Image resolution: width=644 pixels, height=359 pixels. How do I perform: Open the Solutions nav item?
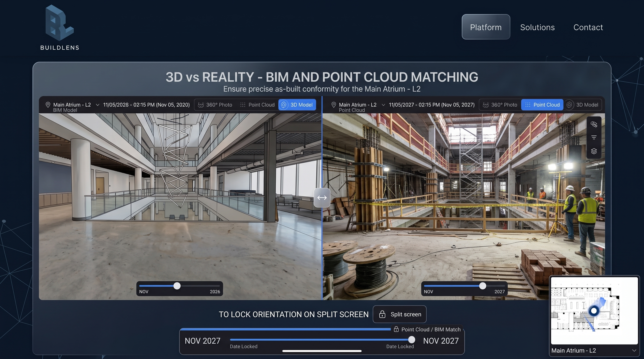(x=537, y=27)
